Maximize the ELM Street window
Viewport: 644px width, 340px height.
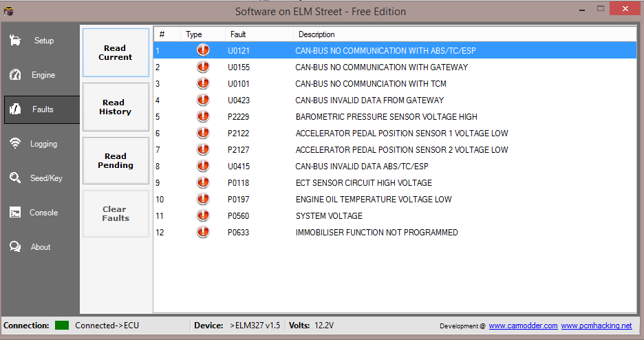[601, 9]
